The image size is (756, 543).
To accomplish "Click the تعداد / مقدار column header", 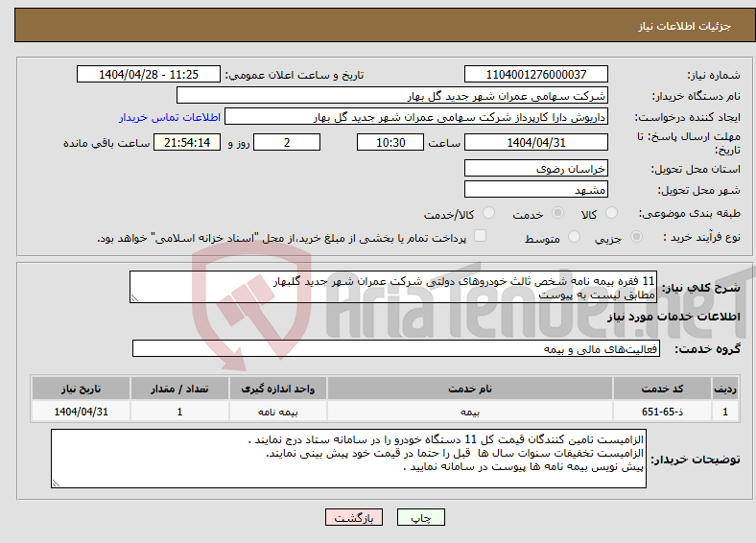I will [x=179, y=389].
